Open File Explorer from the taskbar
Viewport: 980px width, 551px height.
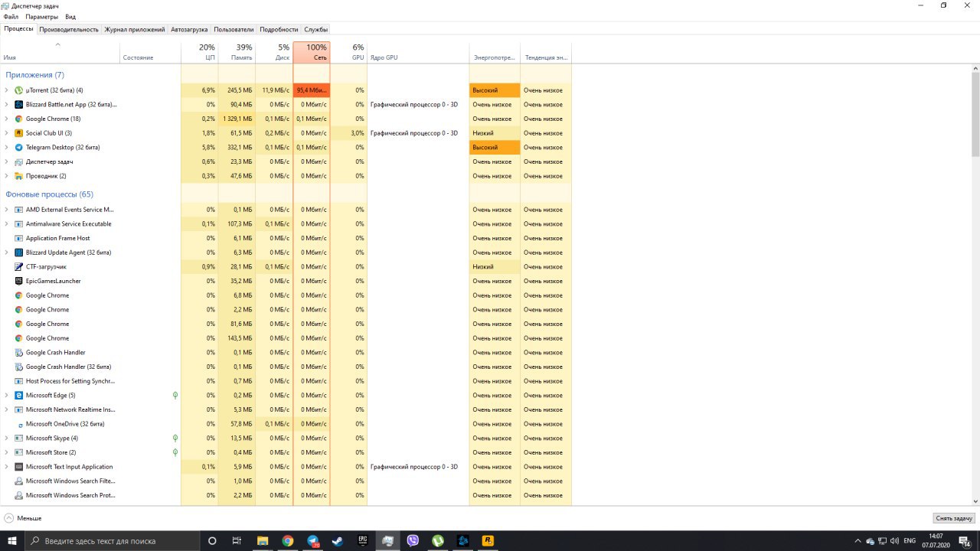pos(262,540)
